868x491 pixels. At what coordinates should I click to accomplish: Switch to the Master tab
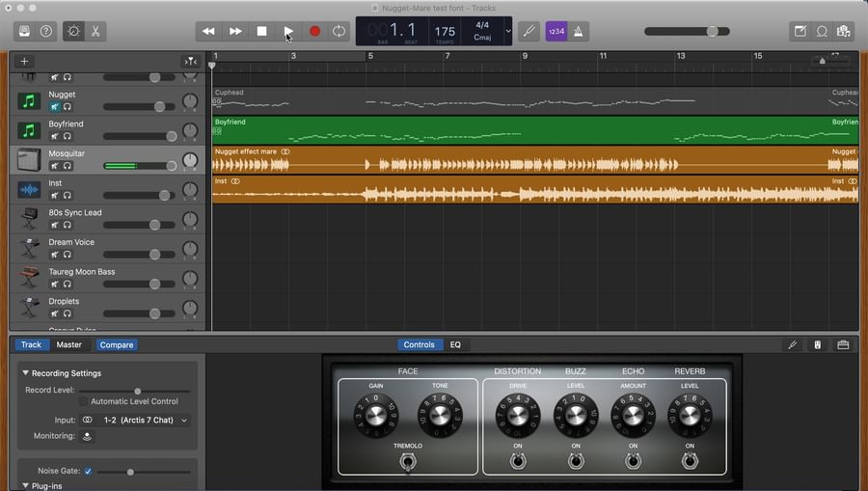[68, 345]
